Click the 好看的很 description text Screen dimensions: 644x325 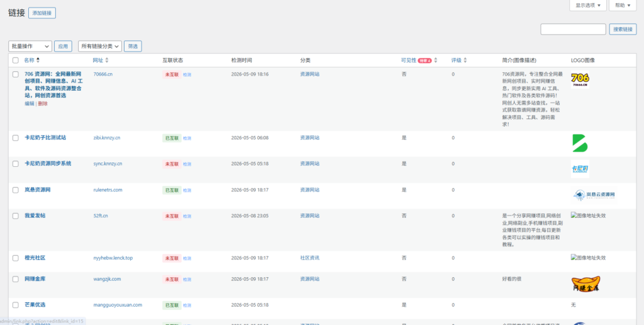pos(512,279)
